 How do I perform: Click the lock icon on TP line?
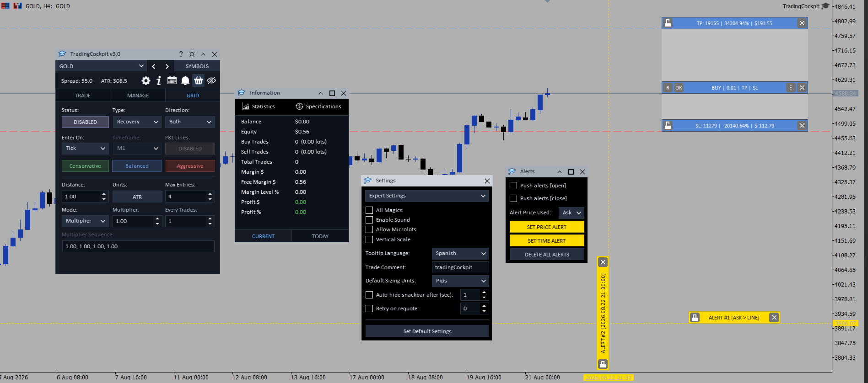[x=668, y=23]
